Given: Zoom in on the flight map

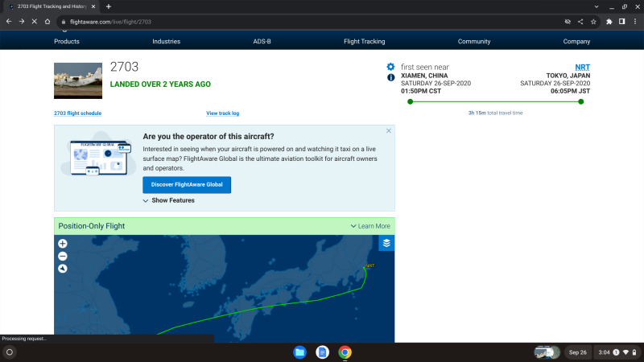Looking at the screenshot, I should 63,244.
